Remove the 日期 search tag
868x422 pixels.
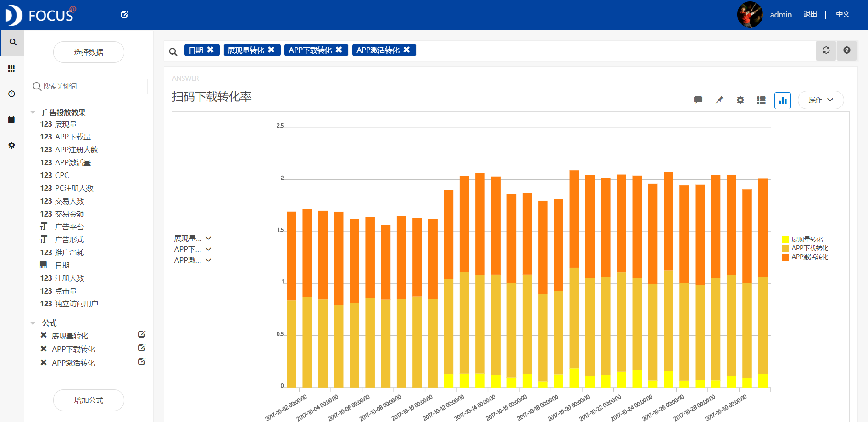pos(211,50)
